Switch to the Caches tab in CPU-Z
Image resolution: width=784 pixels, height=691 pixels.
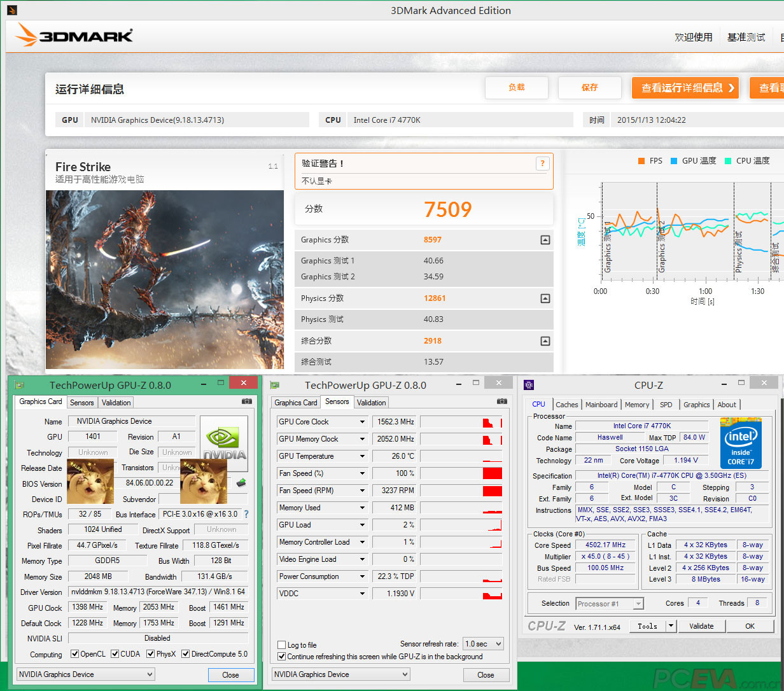(x=567, y=405)
